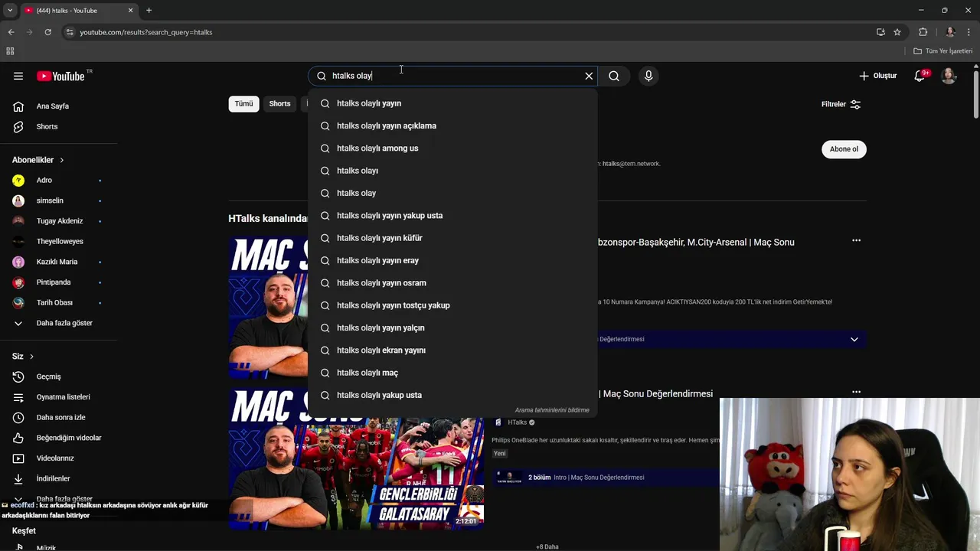Open Tüm Yer İşaretleri folder
The height and width of the screenshot is (551, 980).
[943, 51]
